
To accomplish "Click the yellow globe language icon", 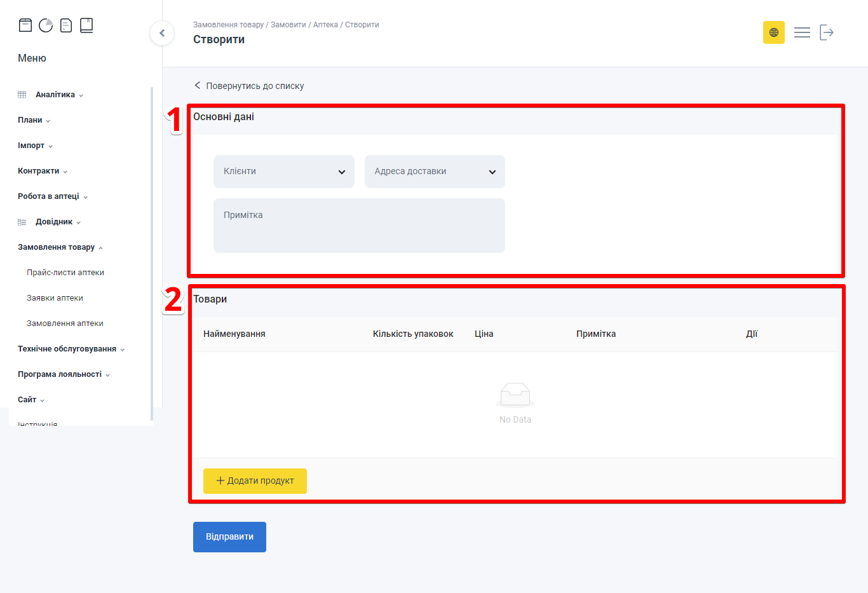I will point(773,32).
